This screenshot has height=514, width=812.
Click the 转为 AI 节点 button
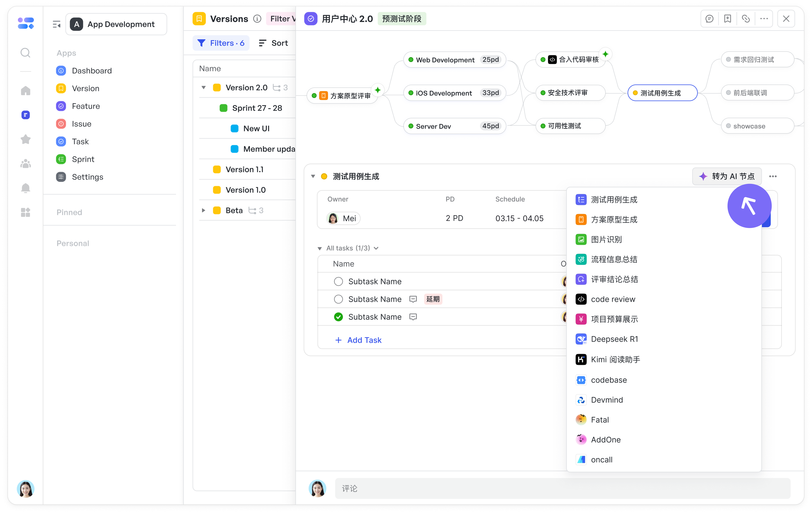point(727,176)
